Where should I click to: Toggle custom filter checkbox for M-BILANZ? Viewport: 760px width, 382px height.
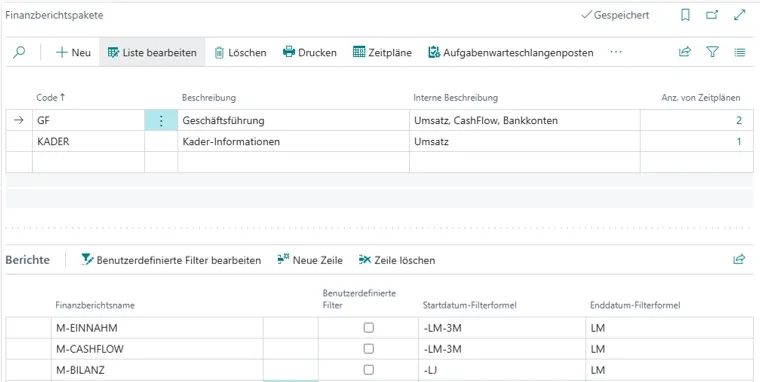coord(369,370)
